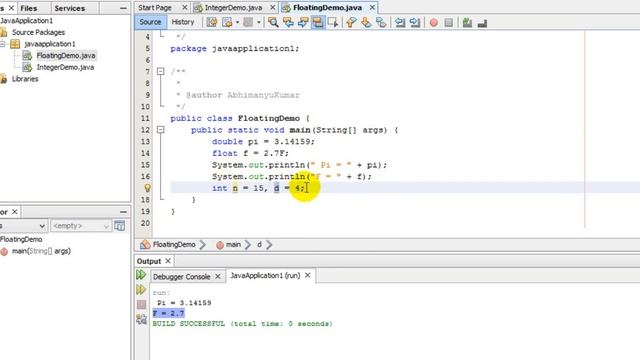640x360 pixels.
Task: Collapse the main method fold at line 12
Action: (x=160, y=130)
